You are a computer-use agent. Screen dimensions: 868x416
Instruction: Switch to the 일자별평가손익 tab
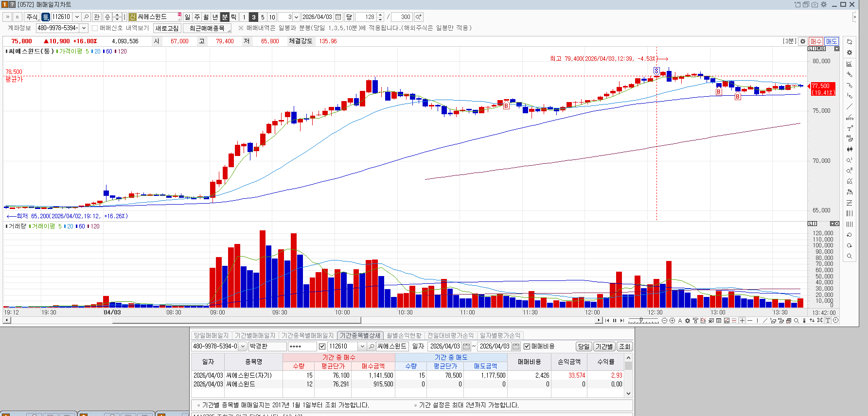click(500, 335)
